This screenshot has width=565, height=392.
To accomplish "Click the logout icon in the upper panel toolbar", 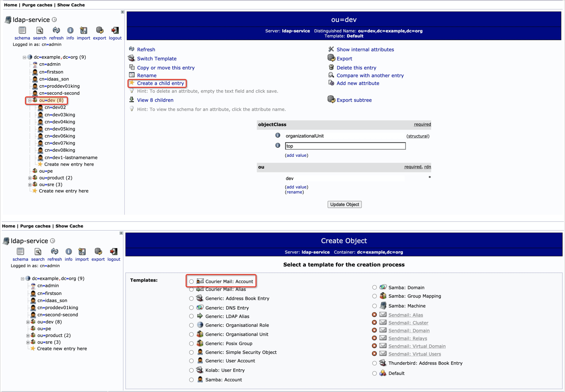I will [x=115, y=30].
